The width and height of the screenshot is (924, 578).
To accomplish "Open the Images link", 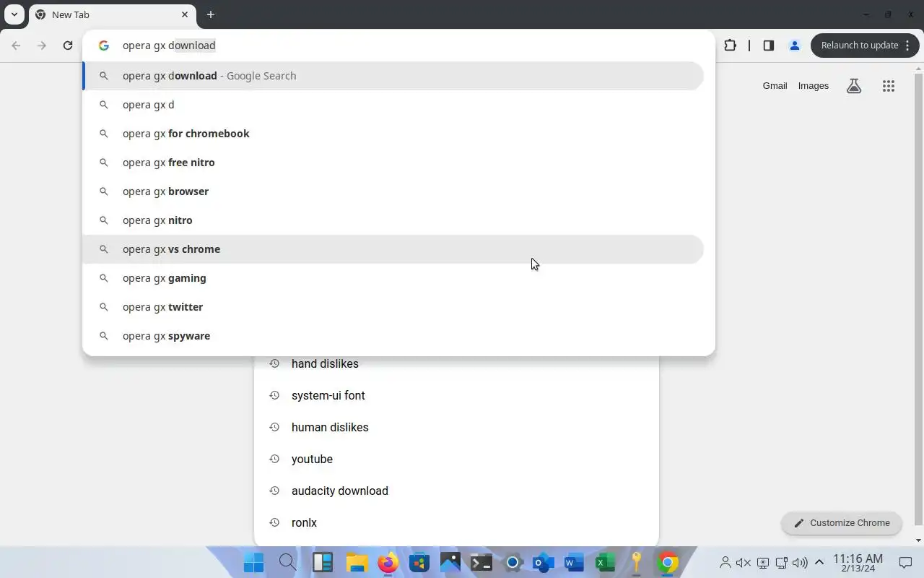I will point(814,86).
